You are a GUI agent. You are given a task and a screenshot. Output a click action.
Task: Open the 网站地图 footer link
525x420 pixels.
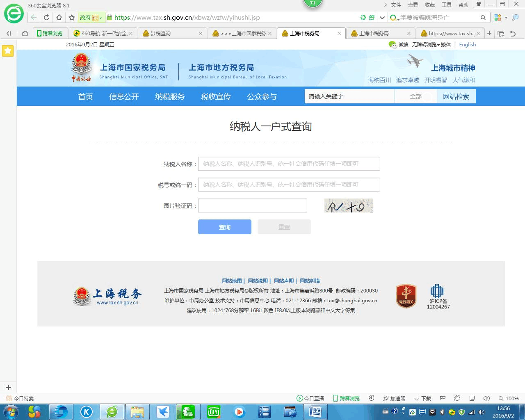click(x=232, y=281)
